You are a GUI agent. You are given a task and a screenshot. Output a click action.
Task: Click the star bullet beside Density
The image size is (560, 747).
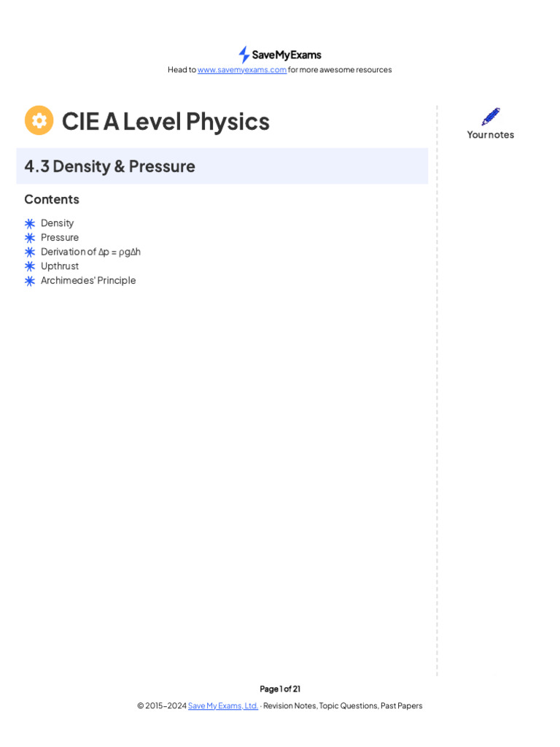click(30, 223)
